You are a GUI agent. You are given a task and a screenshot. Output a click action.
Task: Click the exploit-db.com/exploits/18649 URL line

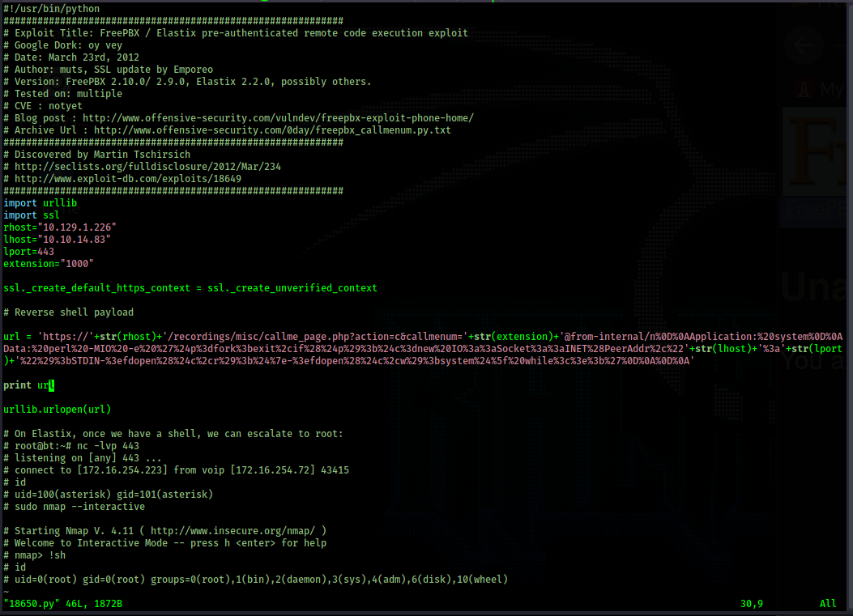click(122, 179)
